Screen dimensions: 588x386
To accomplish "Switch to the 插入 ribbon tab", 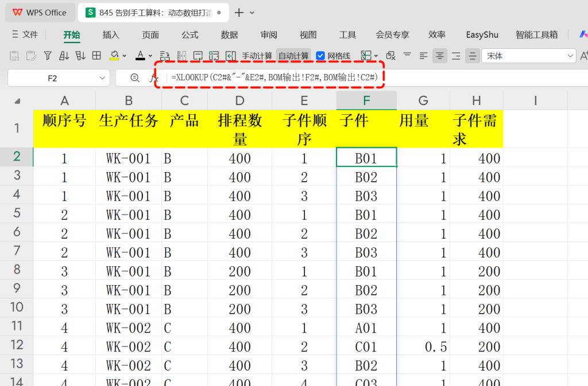I will coord(111,35).
